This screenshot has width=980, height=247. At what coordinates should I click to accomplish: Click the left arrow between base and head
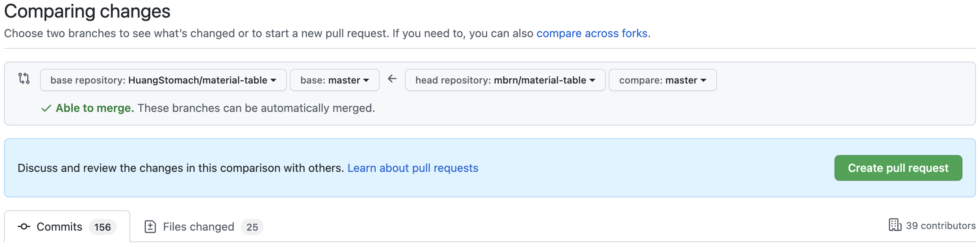(x=392, y=79)
